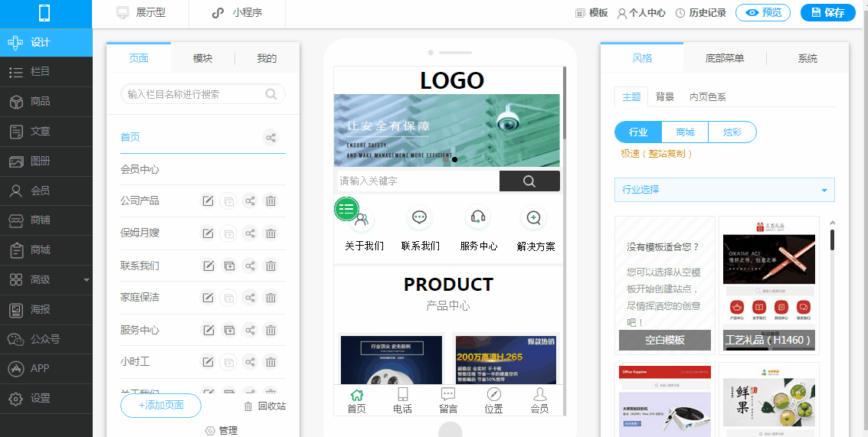
Task: Open the 行业选择 dropdown
Action: [x=724, y=190]
